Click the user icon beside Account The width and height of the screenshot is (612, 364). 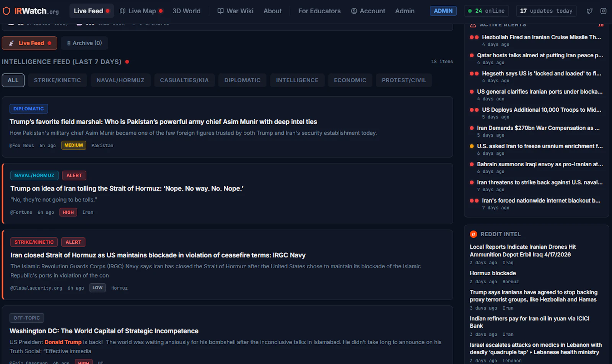coord(354,11)
